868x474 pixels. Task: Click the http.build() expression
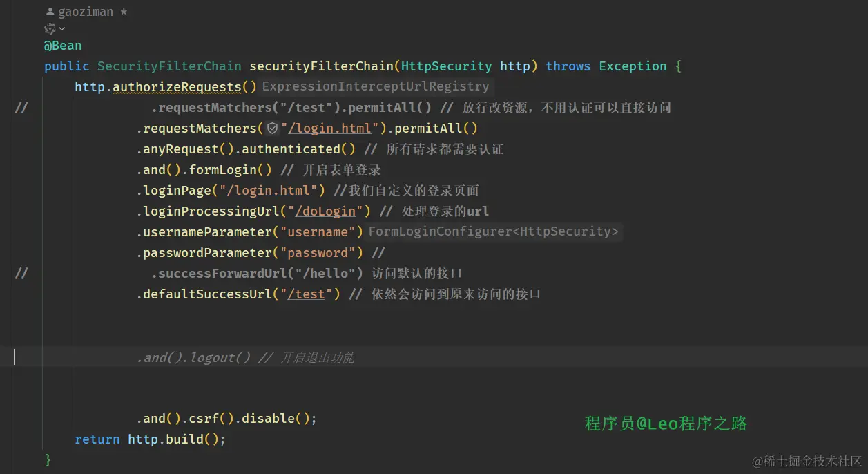coord(173,439)
